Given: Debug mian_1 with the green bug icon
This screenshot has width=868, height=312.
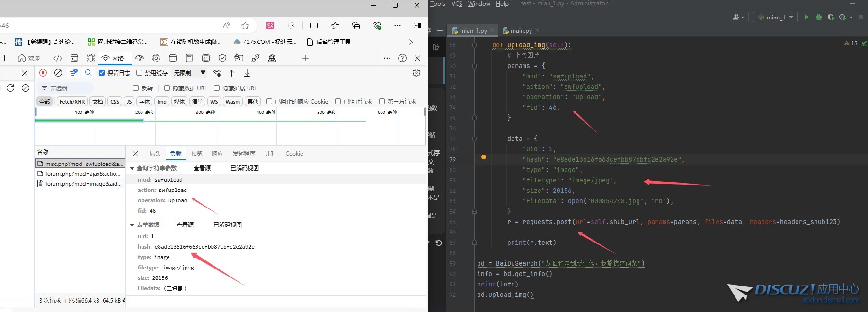Looking at the screenshot, I should pos(819,17).
